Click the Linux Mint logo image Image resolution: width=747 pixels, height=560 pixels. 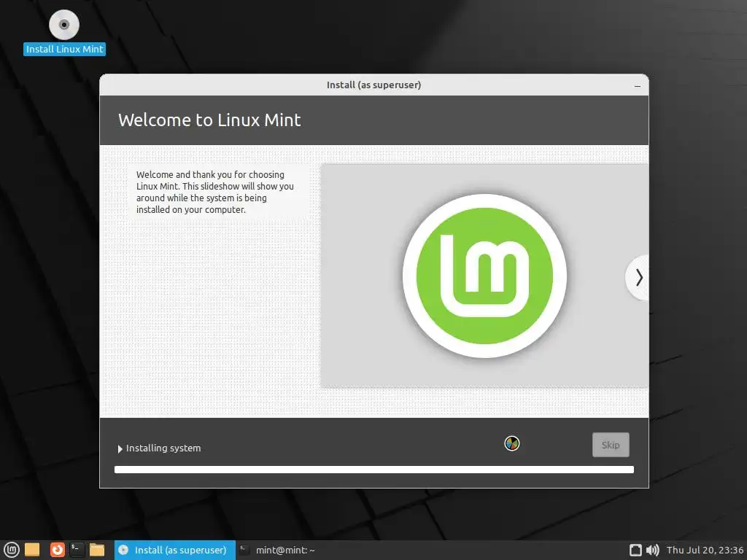(x=484, y=276)
